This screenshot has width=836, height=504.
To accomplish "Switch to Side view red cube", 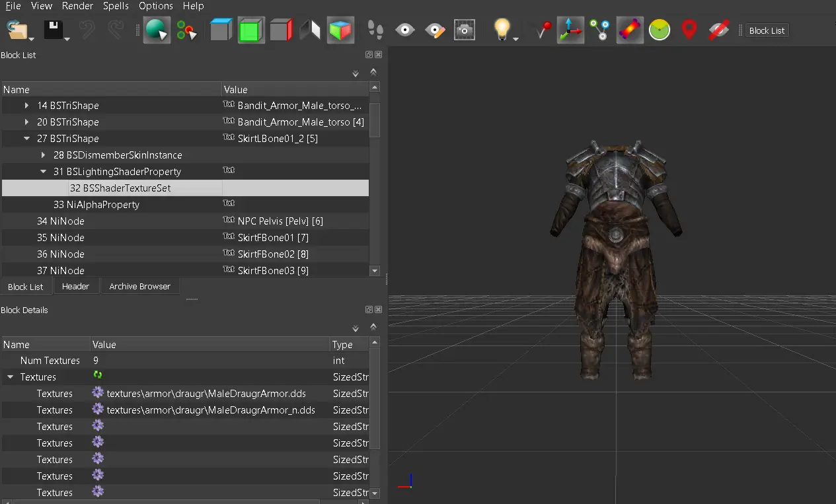I will (281, 30).
